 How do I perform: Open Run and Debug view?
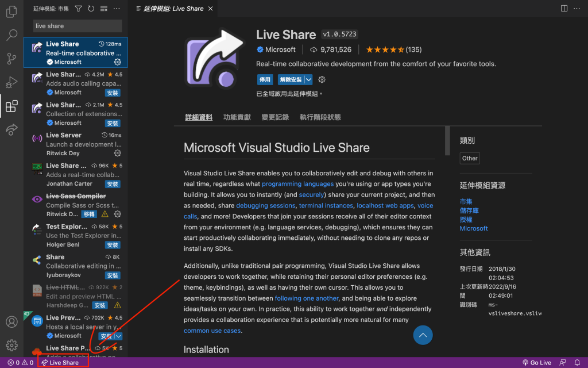pos(11,82)
